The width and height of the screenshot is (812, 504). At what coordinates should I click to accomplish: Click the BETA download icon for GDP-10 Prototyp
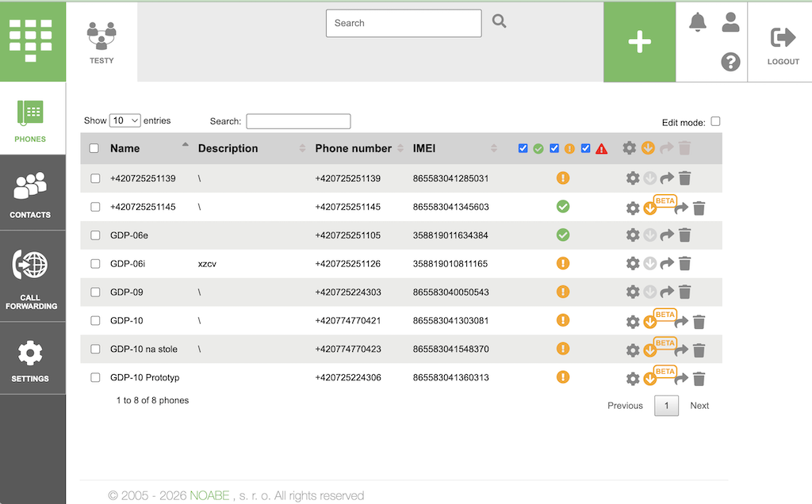pyautogui.click(x=650, y=380)
